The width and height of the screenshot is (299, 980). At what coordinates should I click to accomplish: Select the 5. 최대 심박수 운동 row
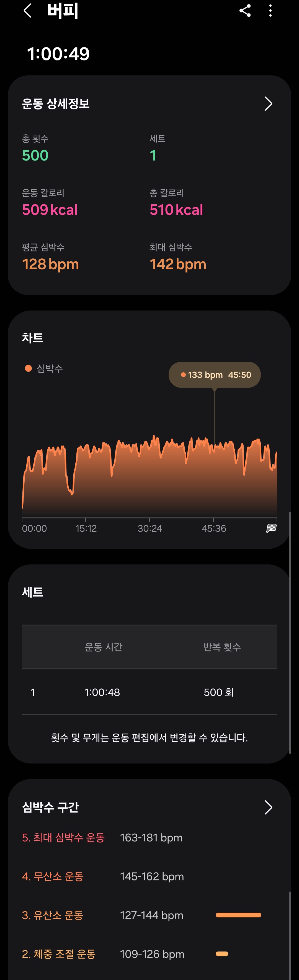tap(149, 838)
